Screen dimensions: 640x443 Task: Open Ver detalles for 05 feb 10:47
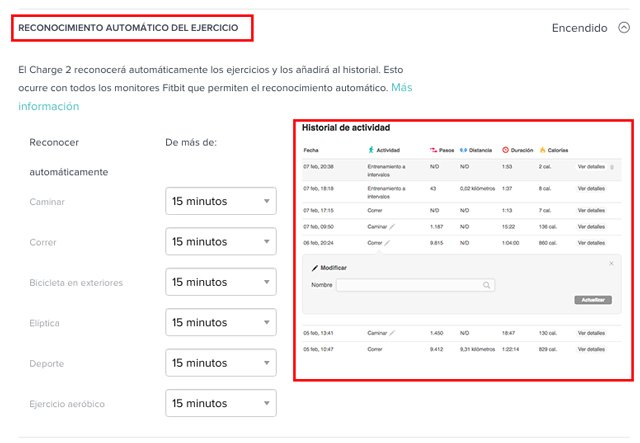591,350
